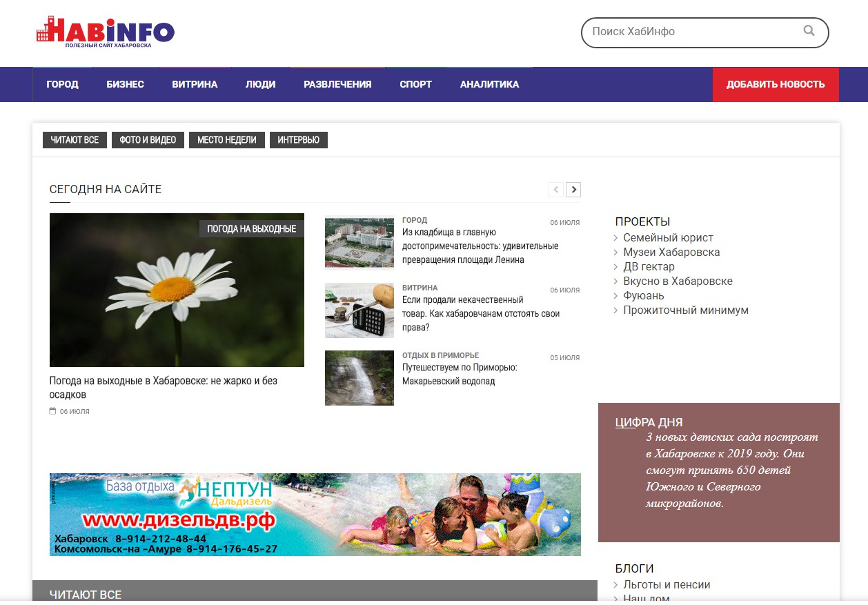
Task: Click the previous slide arrow
Action: coord(556,190)
